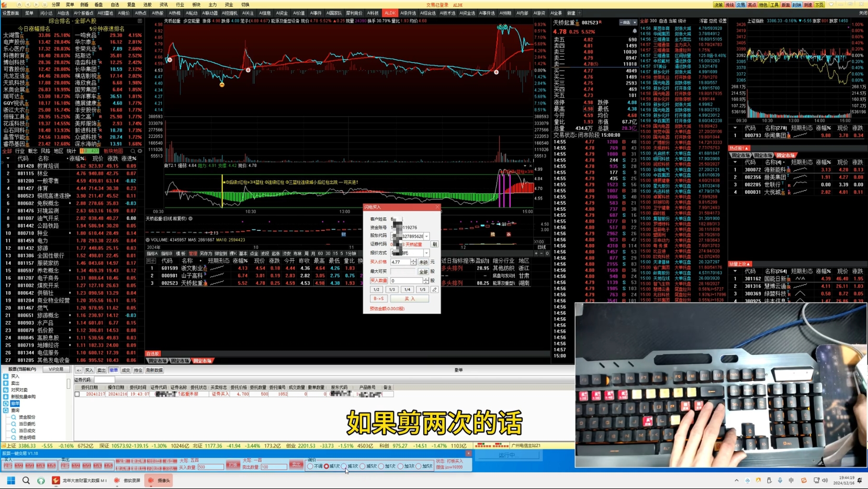Click the 买入价格 input showing 4.77
The width and height of the screenshot is (868, 489).
(400, 262)
